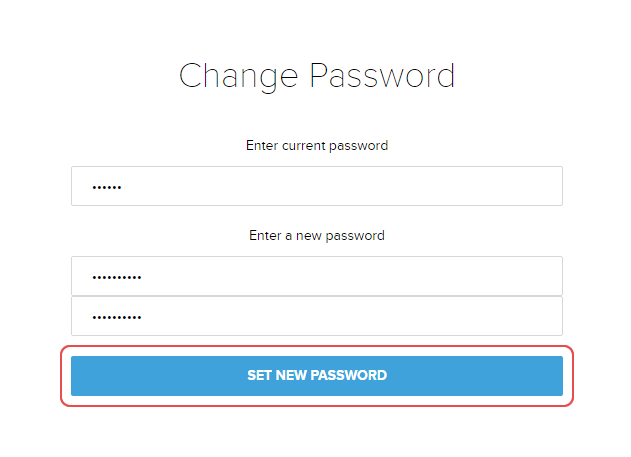Click the Change Password heading
Viewport: 631px width, 457px height.
(316, 76)
